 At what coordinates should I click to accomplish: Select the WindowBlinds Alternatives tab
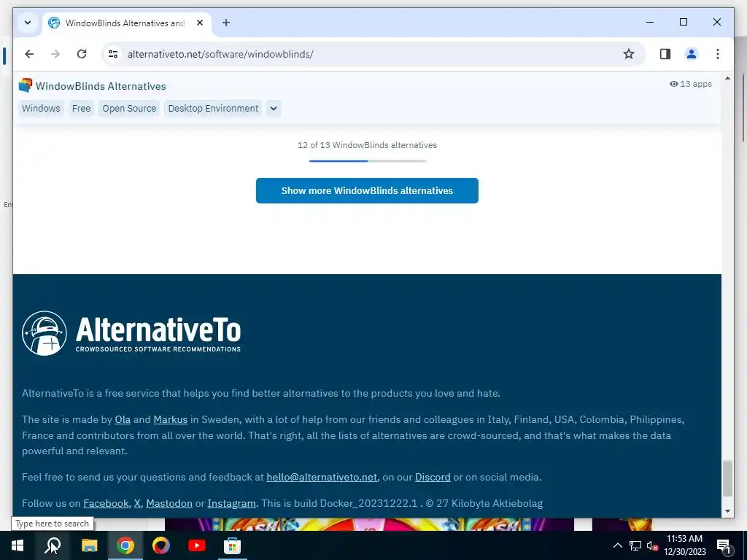126,23
